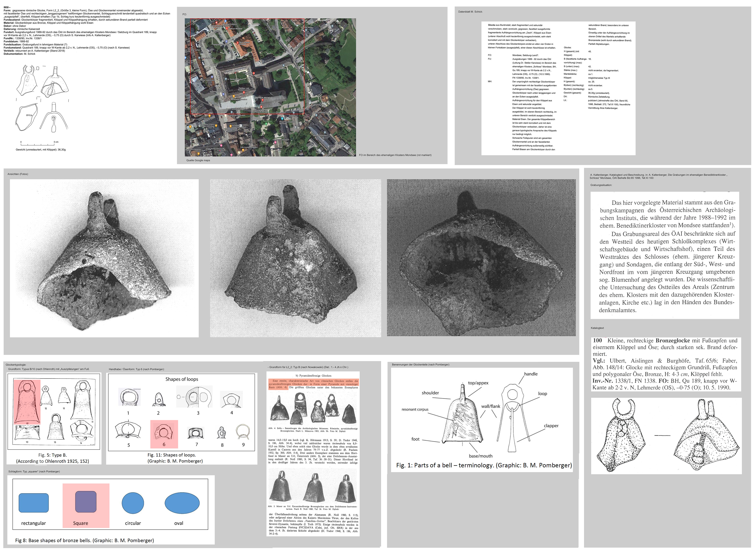Click the Benediktus Mondsee restaurant pin
This screenshot has height=551, width=756.
click(234, 96)
